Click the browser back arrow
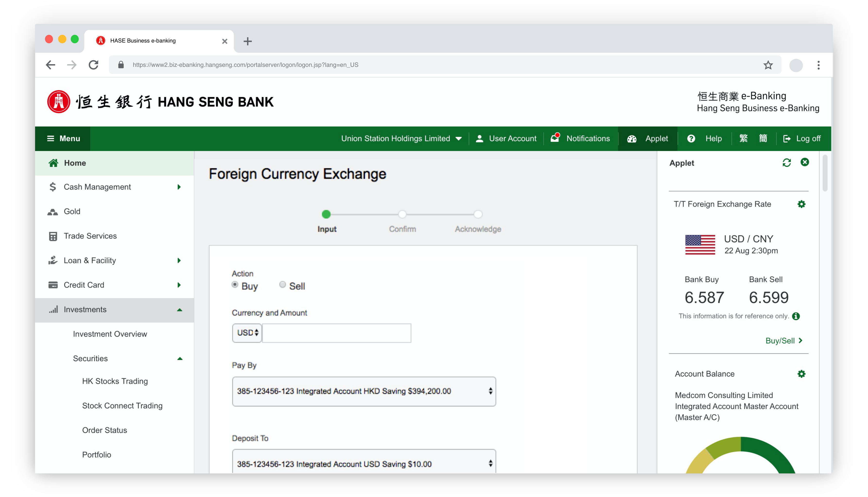The height and width of the screenshot is (497, 868). tap(51, 65)
